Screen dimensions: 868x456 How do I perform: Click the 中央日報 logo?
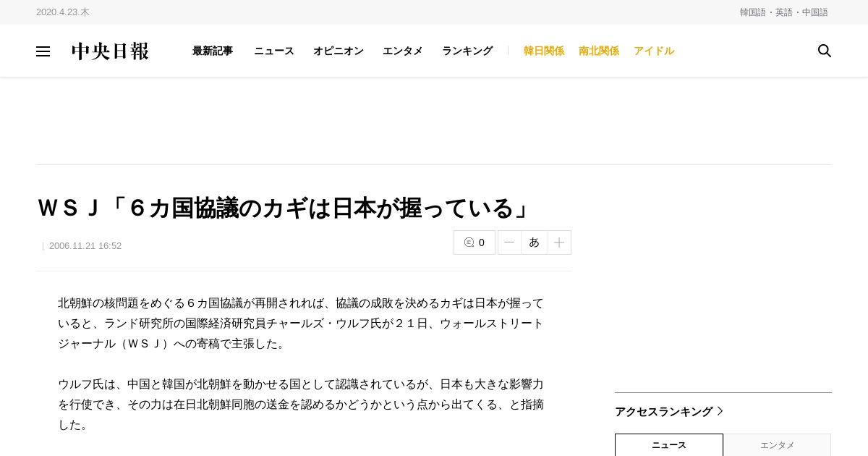point(110,51)
